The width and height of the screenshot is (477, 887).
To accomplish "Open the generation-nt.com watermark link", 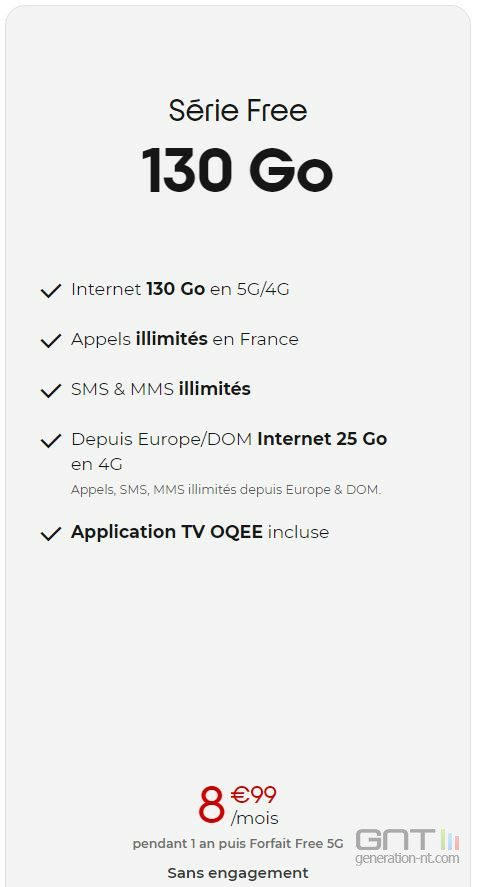I will click(407, 859).
